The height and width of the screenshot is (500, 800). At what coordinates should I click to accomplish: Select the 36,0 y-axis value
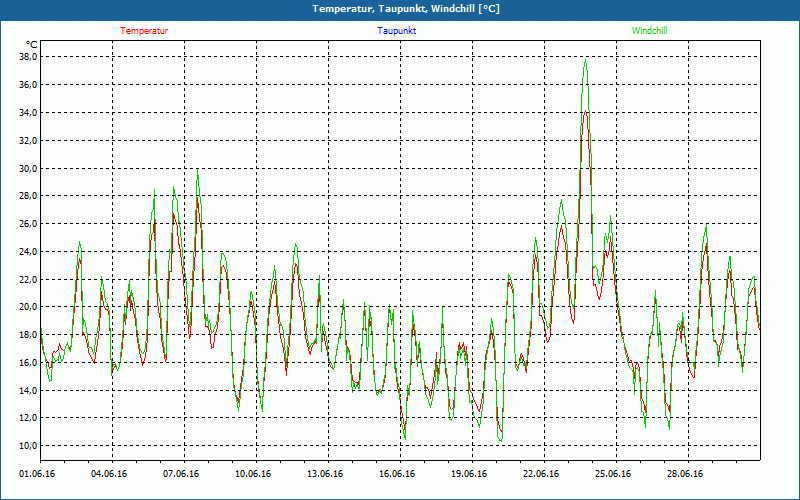coord(29,85)
